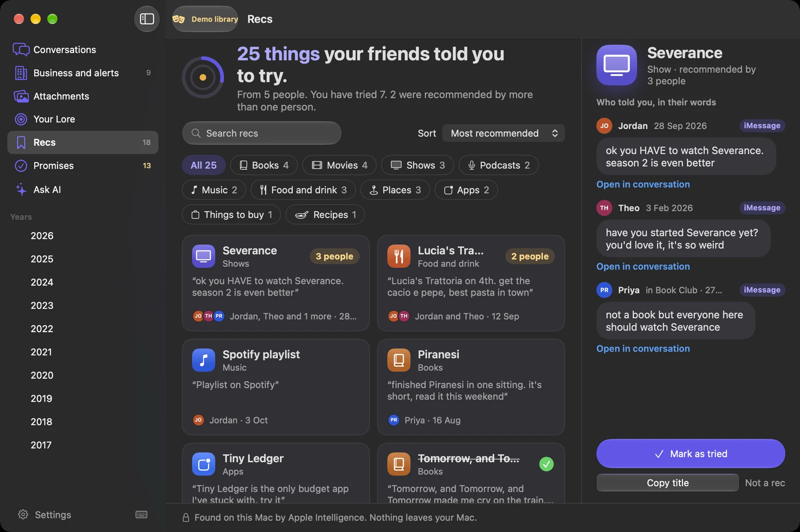
Task: Click the Business and alerts building icon
Action: [x=21, y=73]
